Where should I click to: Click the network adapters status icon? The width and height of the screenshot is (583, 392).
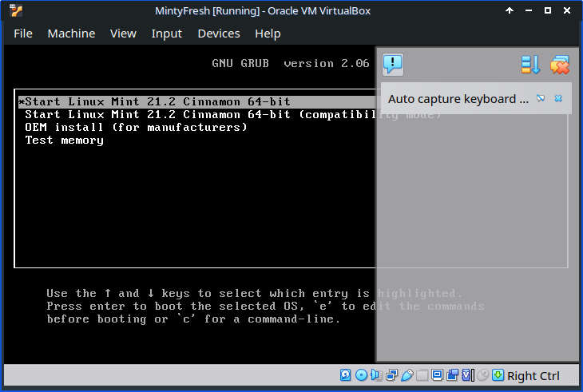click(x=391, y=375)
